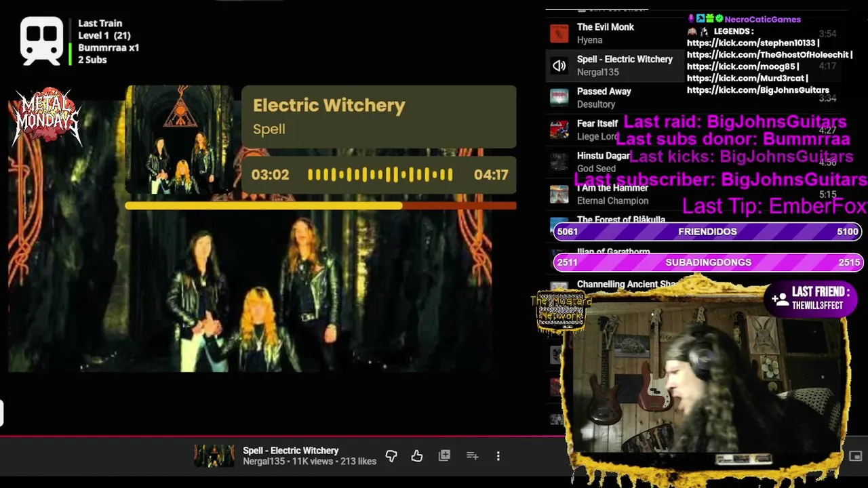Click the Last Train overlay icon
This screenshot has width=868, height=488.
(x=41, y=41)
